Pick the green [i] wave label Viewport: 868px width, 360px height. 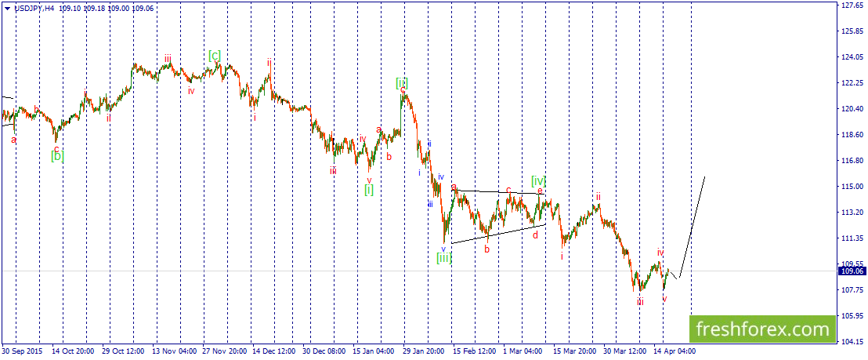coord(369,190)
